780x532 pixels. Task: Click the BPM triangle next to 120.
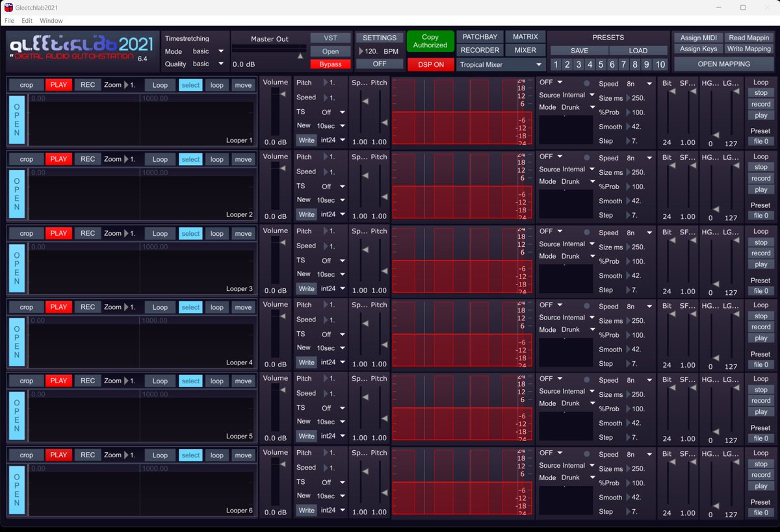point(361,51)
